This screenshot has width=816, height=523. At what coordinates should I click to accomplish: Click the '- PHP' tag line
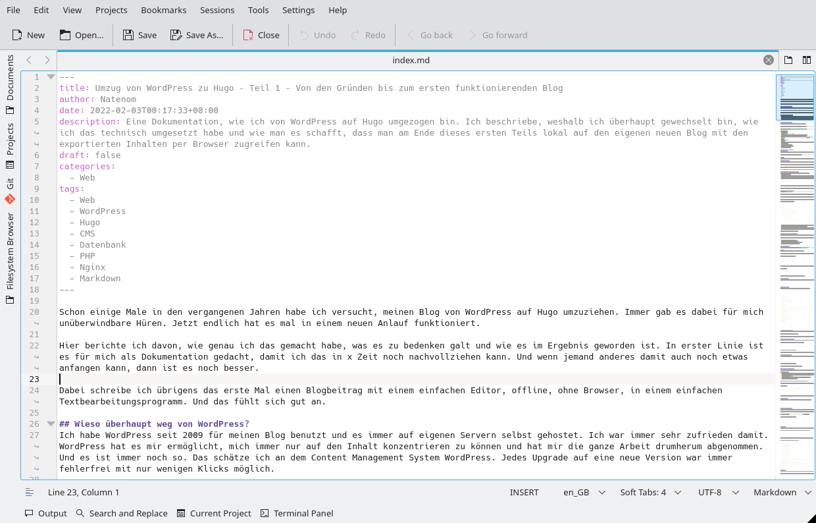click(82, 256)
